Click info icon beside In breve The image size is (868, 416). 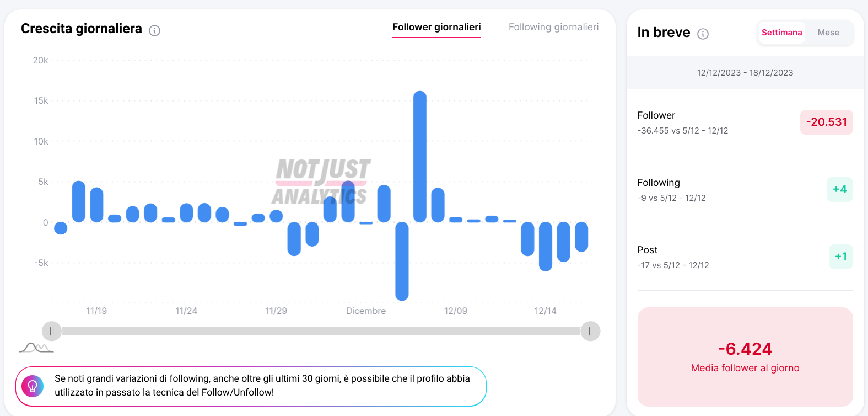point(703,34)
